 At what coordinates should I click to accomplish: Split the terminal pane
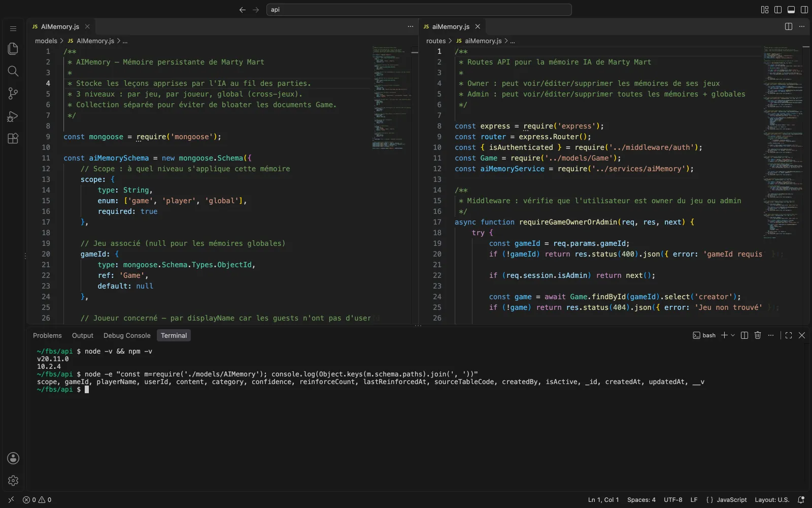point(745,335)
